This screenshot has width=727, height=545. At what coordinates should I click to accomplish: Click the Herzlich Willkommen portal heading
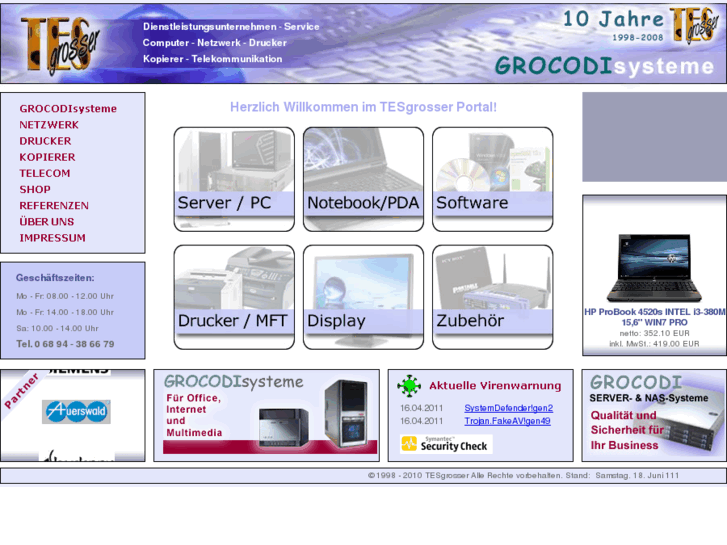[x=364, y=107]
